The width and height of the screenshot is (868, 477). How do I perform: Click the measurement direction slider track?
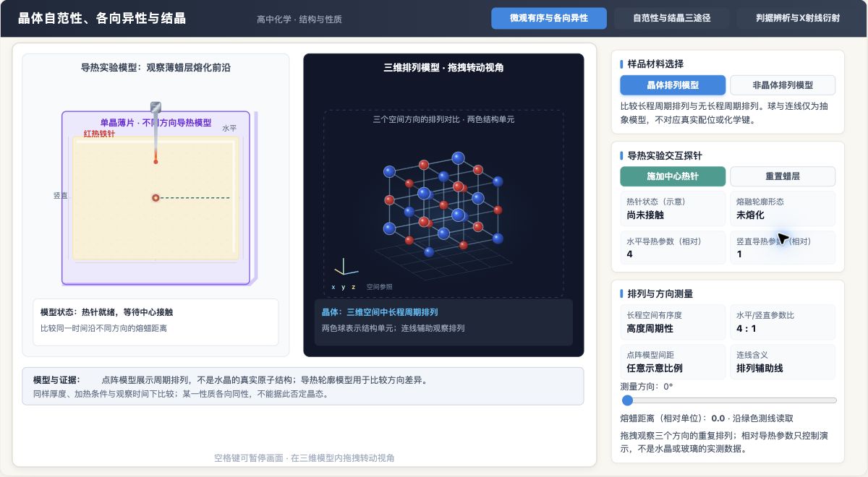click(x=728, y=400)
